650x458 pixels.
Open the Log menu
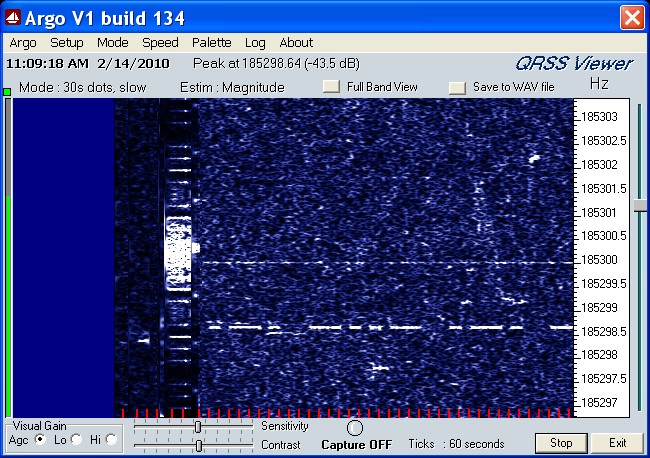[x=255, y=43]
